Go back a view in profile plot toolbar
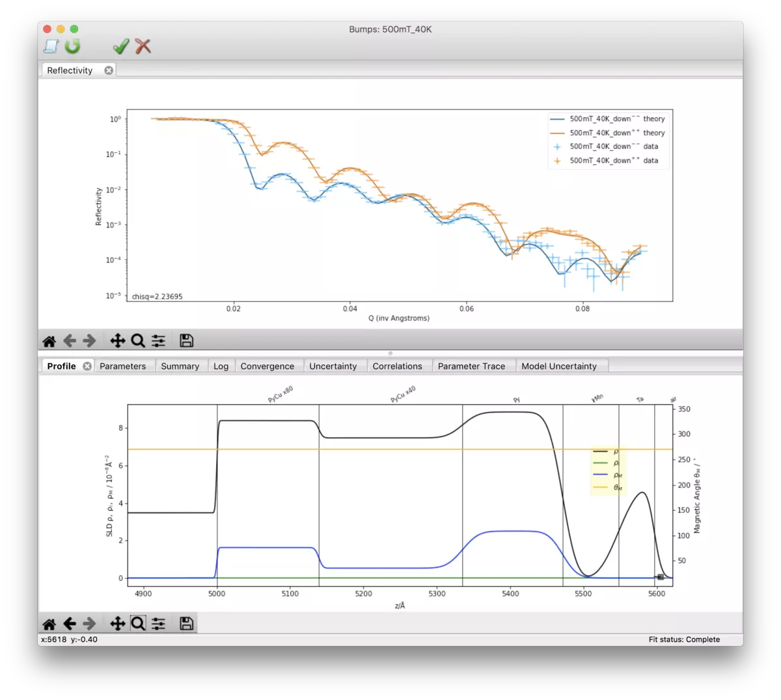The width and height of the screenshot is (781, 700). click(x=70, y=624)
